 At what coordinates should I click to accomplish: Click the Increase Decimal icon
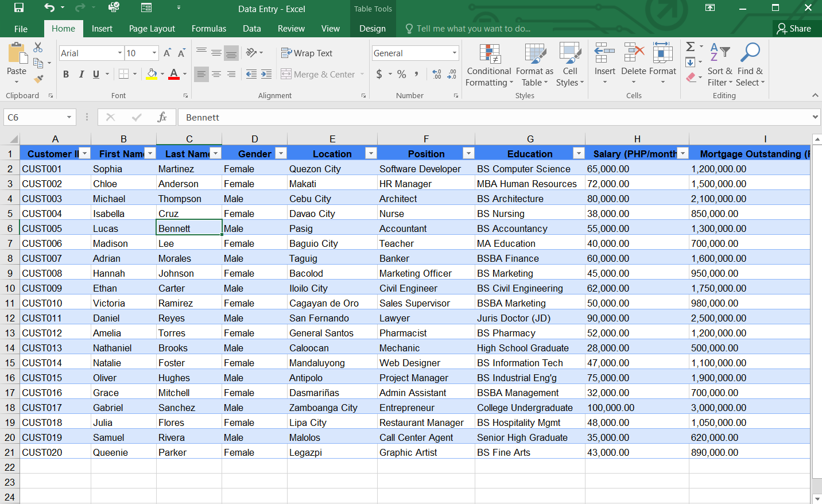point(437,74)
